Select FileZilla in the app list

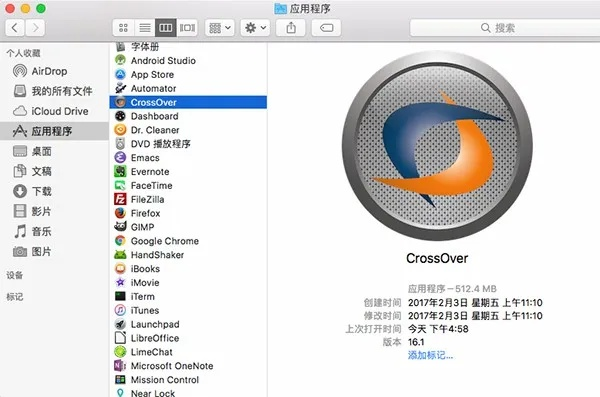188,199
